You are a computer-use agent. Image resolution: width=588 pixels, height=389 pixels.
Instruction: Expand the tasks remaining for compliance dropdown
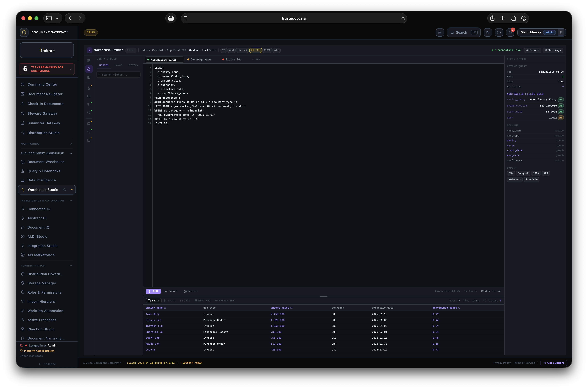pyautogui.click(x=70, y=69)
